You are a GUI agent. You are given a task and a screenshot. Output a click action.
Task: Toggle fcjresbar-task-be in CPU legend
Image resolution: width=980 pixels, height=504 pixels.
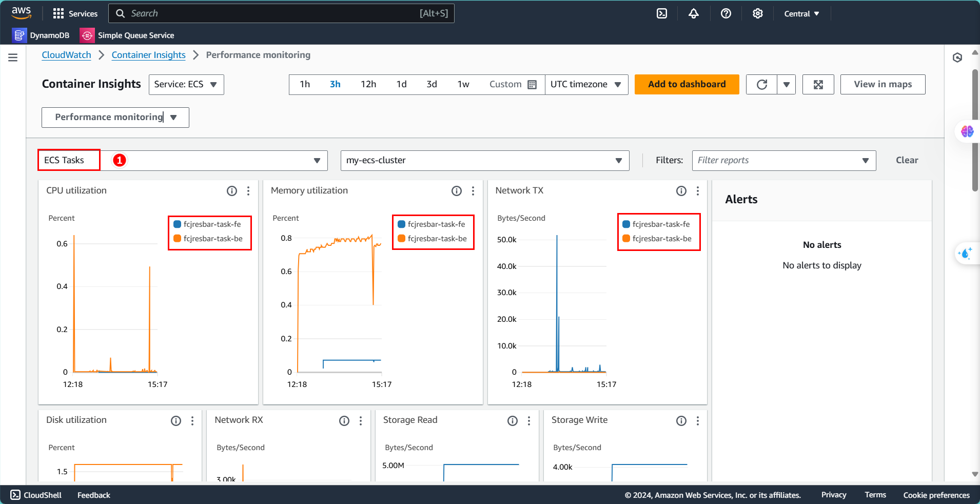tap(208, 239)
